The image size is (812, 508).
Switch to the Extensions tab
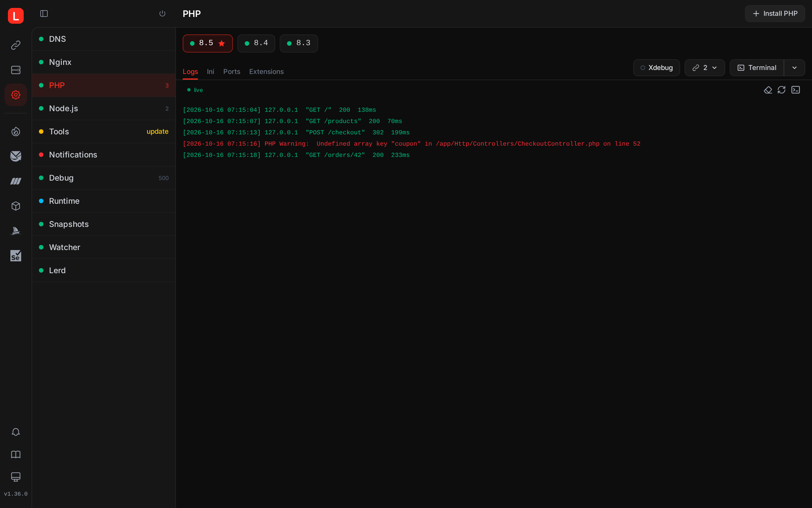coord(266,72)
